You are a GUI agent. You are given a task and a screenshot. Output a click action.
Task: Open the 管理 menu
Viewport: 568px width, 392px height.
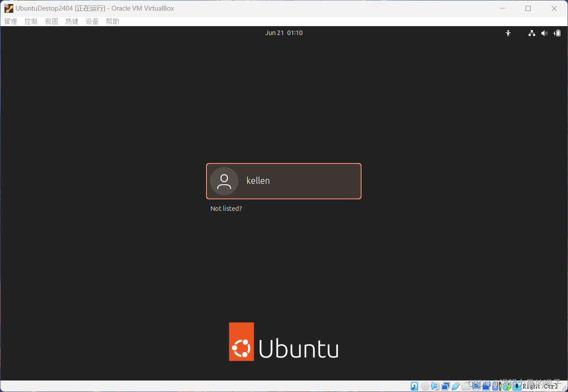[x=11, y=21]
